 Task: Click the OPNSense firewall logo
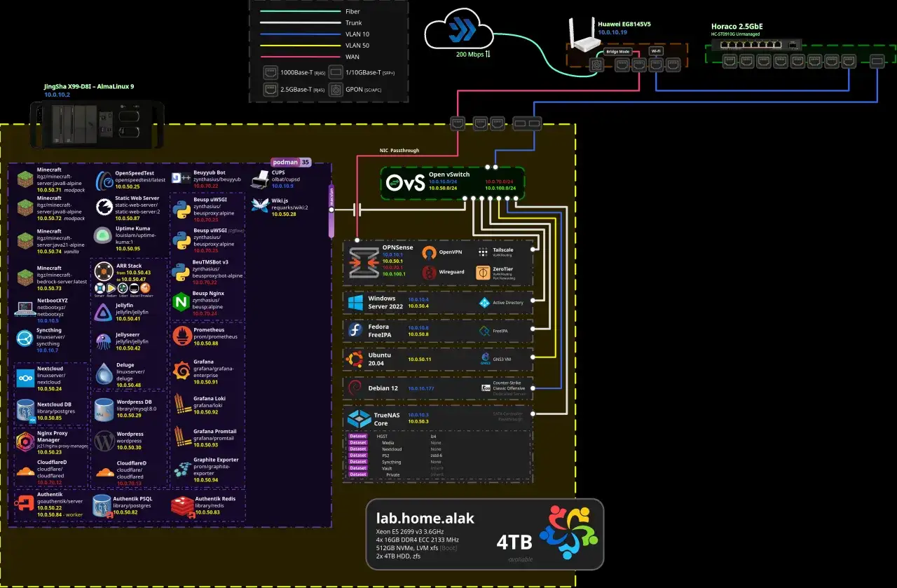tap(364, 263)
